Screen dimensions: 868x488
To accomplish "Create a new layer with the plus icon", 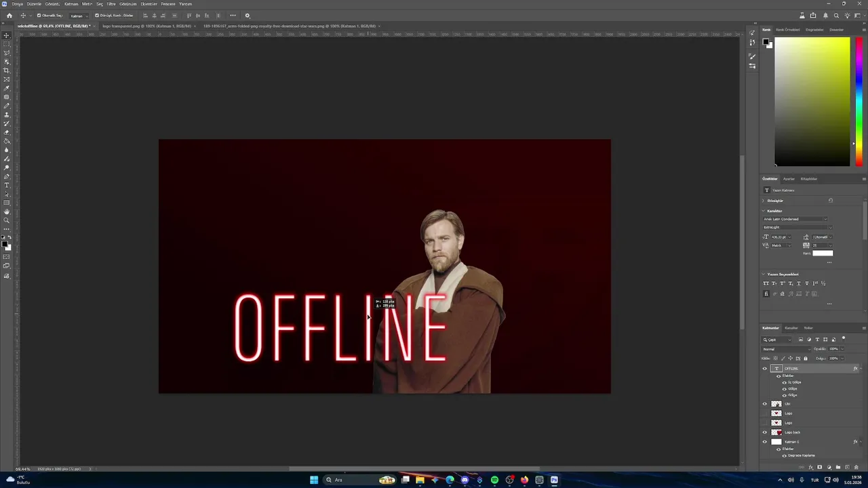I will [x=848, y=467].
